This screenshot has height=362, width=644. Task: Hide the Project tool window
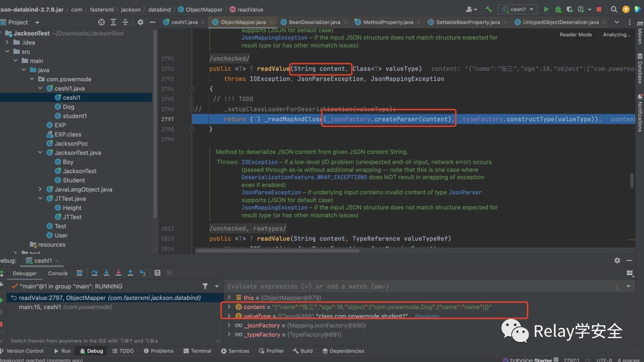tap(152, 22)
